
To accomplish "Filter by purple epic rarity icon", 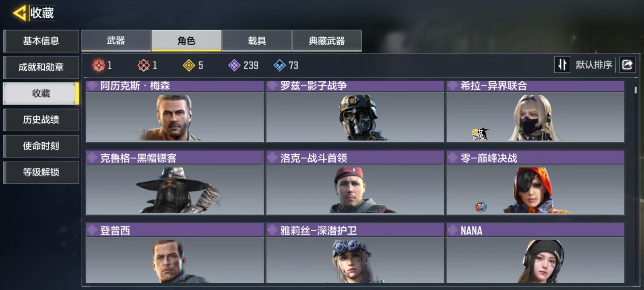I will tap(234, 65).
